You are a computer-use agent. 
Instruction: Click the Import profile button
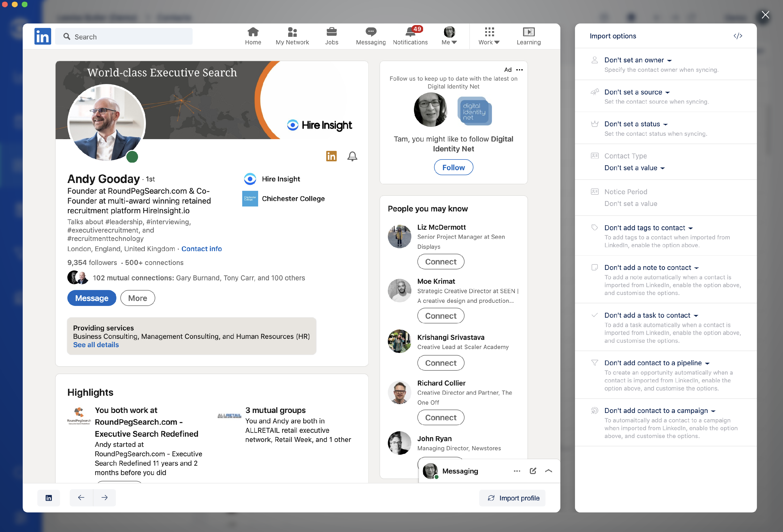(x=512, y=498)
